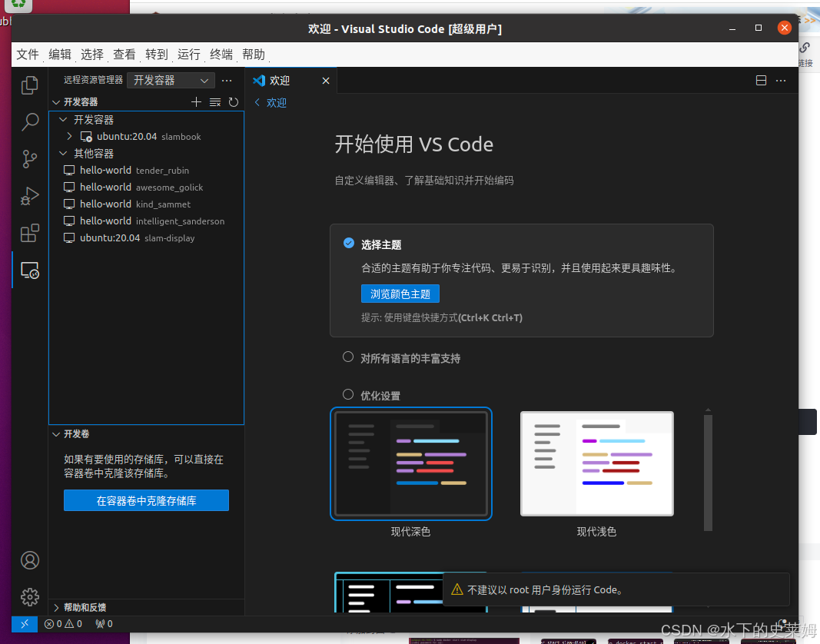Click the 浏览颜色主题 button
This screenshot has height=644, width=820.
click(400, 294)
